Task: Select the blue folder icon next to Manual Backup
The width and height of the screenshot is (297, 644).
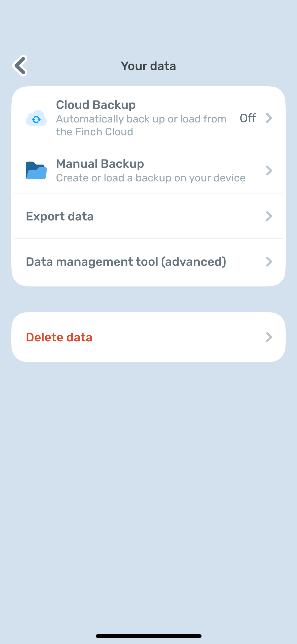Action: (x=36, y=170)
